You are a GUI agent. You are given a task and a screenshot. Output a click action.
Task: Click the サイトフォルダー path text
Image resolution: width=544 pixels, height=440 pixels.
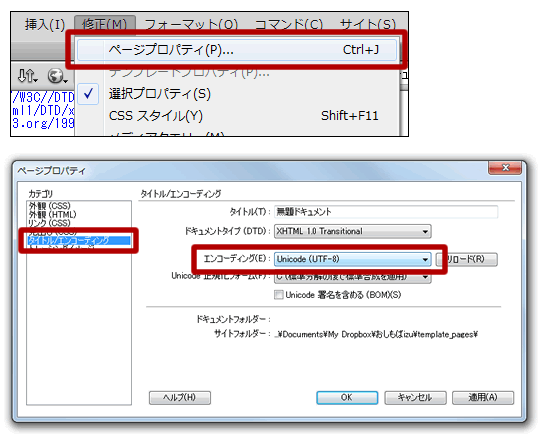pyautogui.click(x=376, y=335)
